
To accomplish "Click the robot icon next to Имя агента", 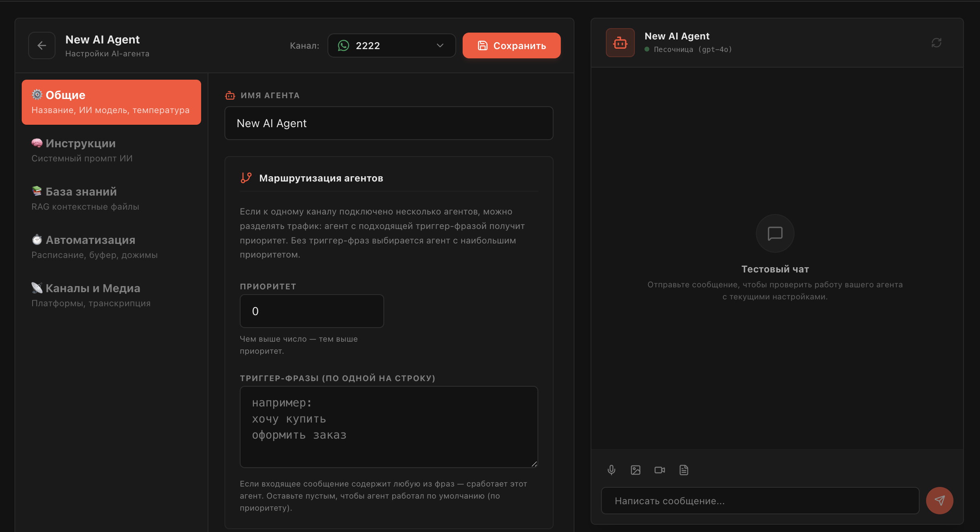I will point(230,95).
